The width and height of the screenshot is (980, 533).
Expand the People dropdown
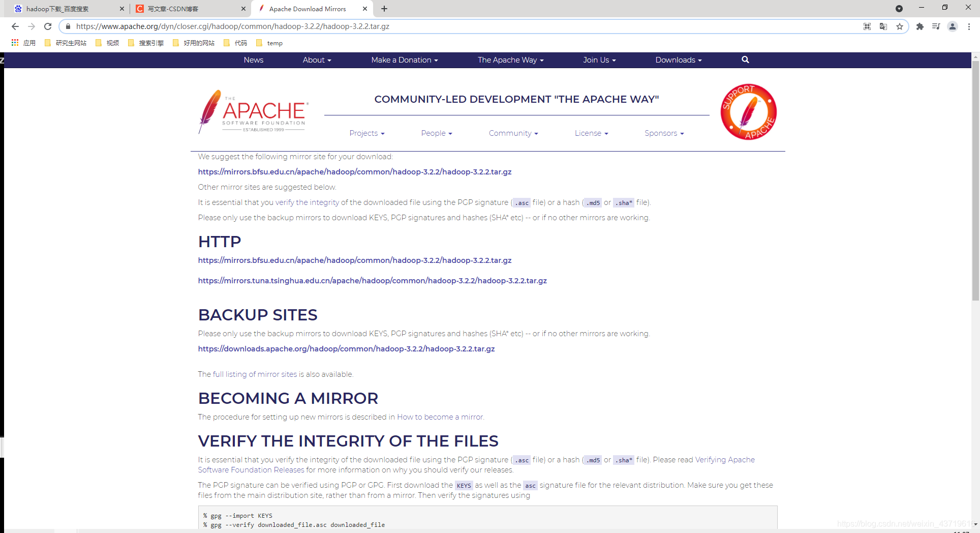[x=436, y=133]
